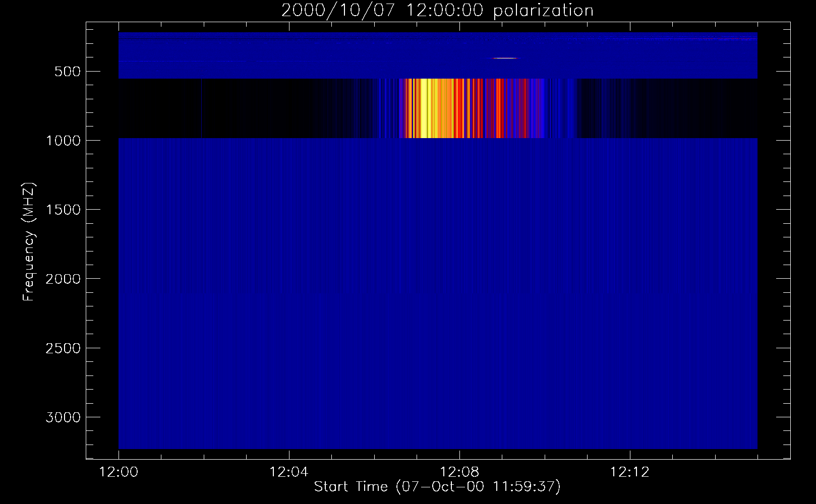Click the 2000 frequency tick label
Image resolution: width=816 pixels, height=504 pixels.
pos(63,279)
